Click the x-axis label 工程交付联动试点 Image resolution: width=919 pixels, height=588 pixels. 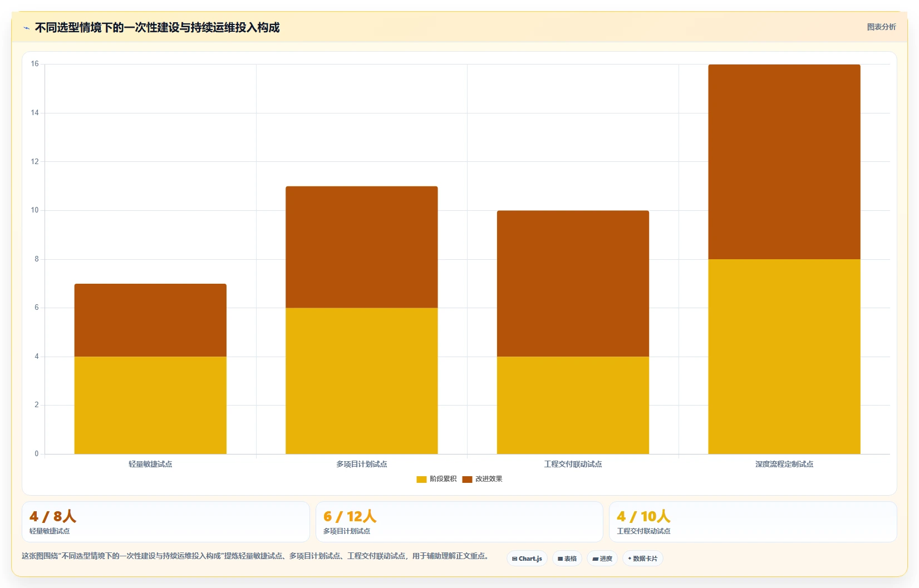click(573, 464)
